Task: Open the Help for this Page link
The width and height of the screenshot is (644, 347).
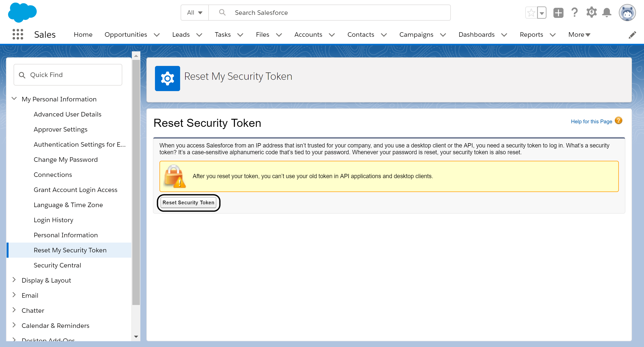Action: tap(591, 122)
